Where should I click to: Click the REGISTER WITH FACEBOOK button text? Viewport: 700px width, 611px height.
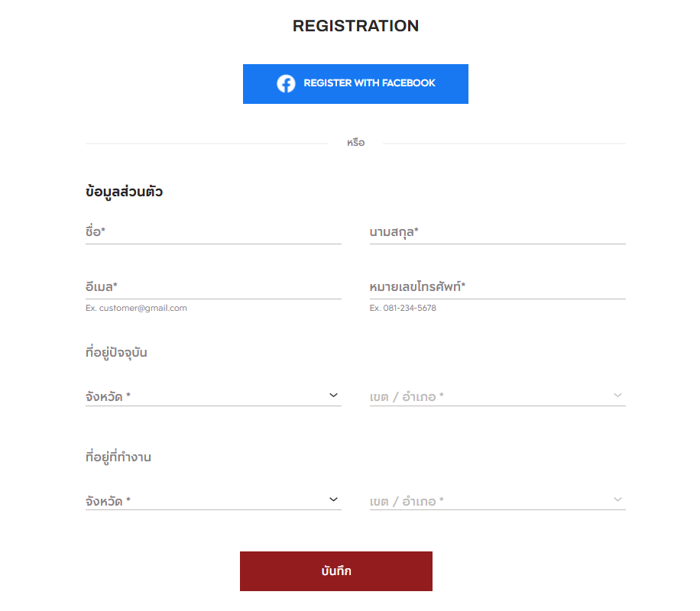pos(369,83)
